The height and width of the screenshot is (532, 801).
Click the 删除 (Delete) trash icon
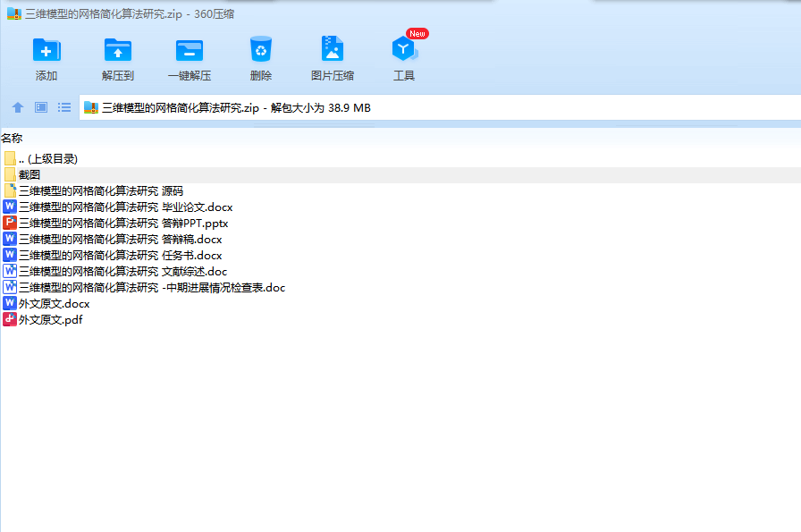tap(261, 49)
